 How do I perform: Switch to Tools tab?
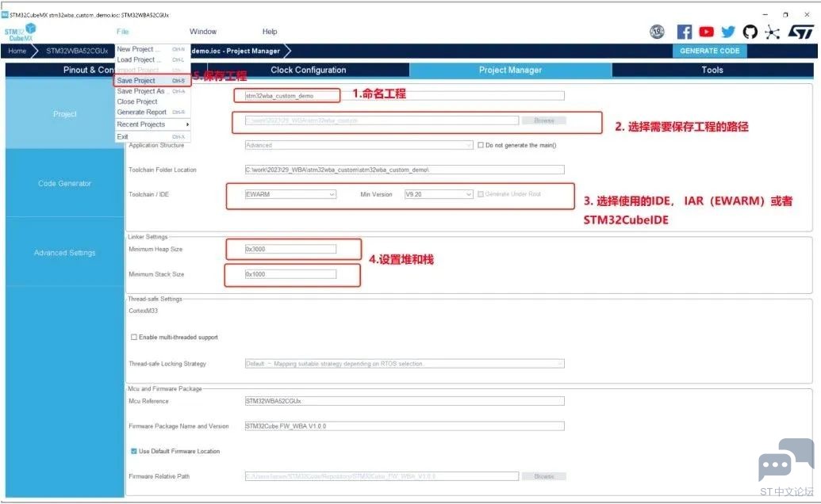(x=712, y=70)
